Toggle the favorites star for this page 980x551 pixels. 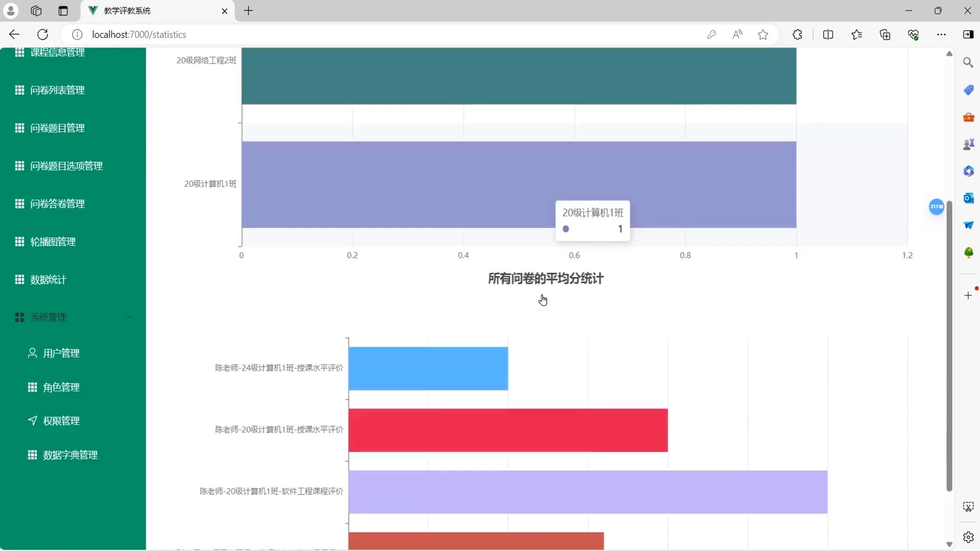point(763,34)
